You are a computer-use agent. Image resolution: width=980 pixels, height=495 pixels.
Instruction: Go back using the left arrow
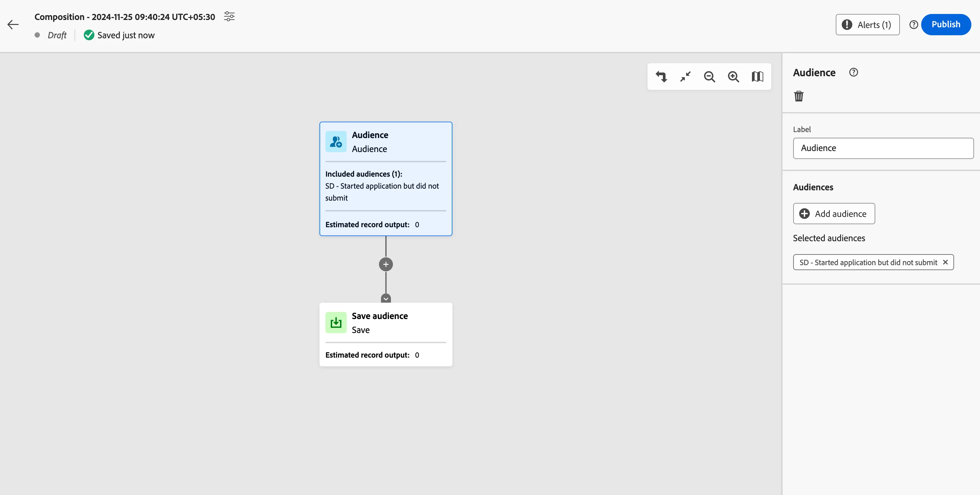(13, 25)
